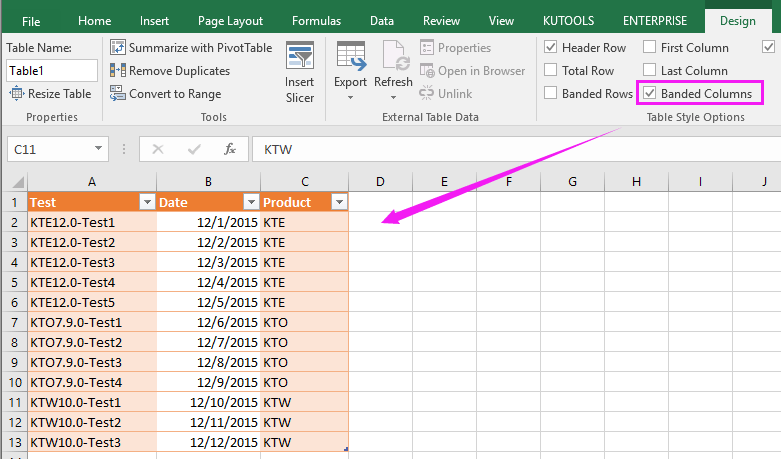Click the Insert Slicer icon
The height and width of the screenshot is (459, 781).
coord(299,56)
